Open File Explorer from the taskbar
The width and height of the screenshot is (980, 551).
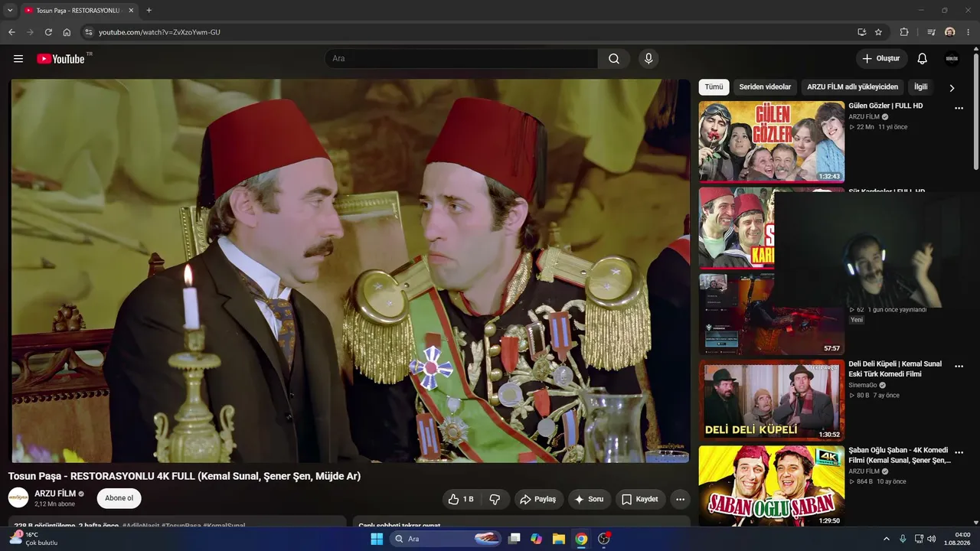tap(559, 539)
